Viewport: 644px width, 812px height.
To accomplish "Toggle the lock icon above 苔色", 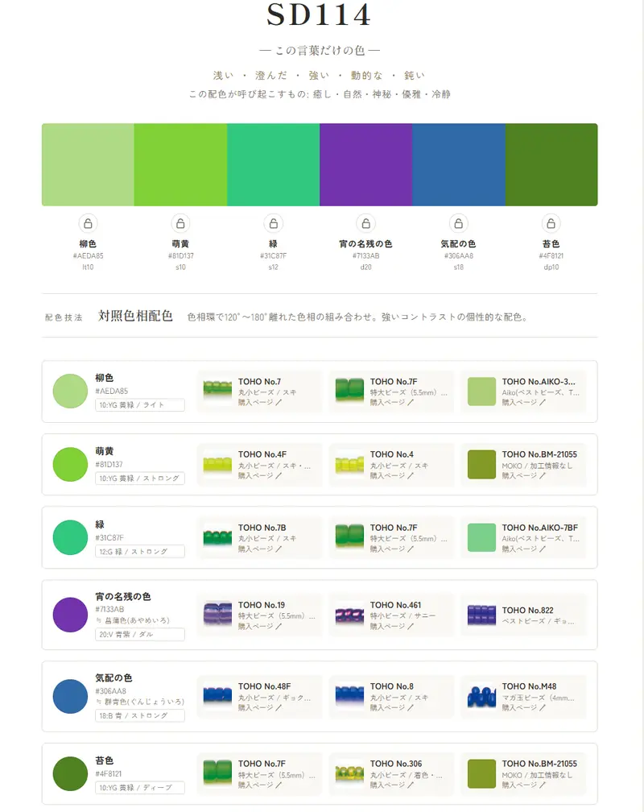I will [x=551, y=223].
